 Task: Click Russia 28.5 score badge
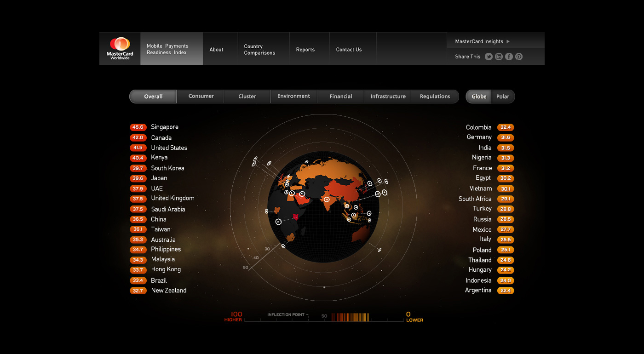click(x=506, y=219)
